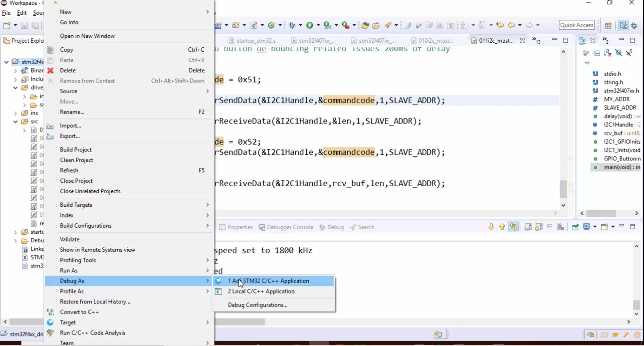
Task: Open the Outline View Menu triangle
Action: [x=587, y=63]
